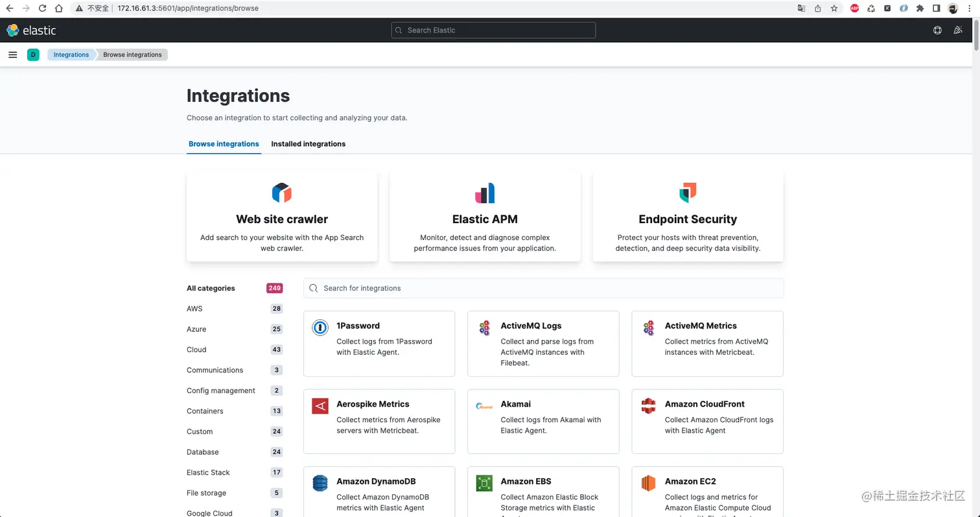
Task: Filter by Communications category
Action: tap(215, 370)
